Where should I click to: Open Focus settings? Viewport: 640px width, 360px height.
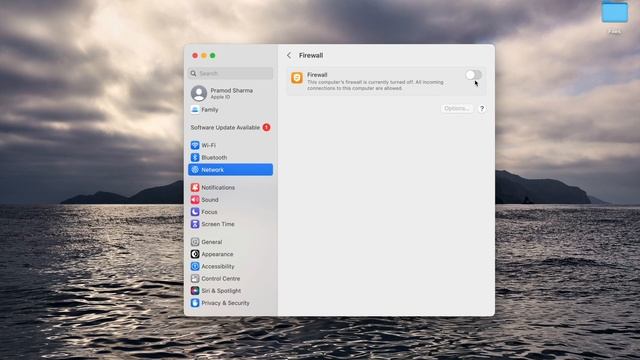pyautogui.click(x=231, y=212)
